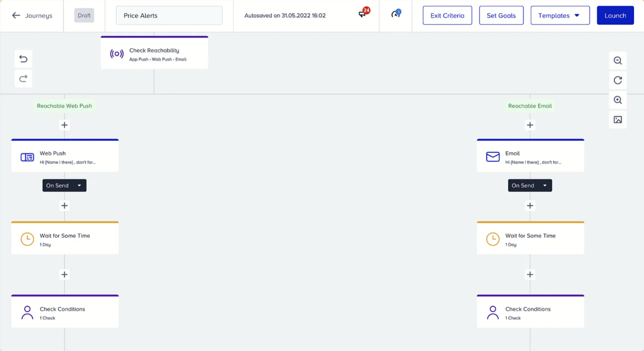The width and height of the screenshot is (644, 351).
Task: Open the Web Push Wait for Some Time node
Action: click(65, 239)
